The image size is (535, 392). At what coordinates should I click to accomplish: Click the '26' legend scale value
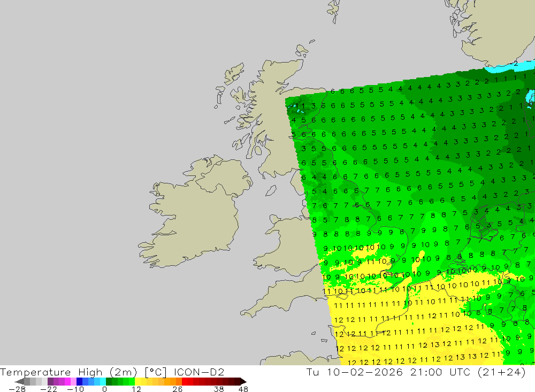(x=178, y=389)
